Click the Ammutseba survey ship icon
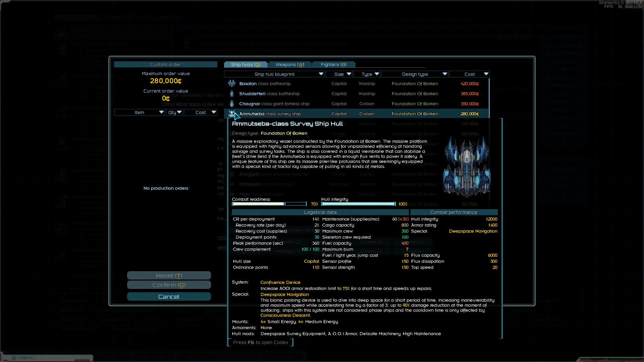The width and height of the screenshot is (644, 362). tap(231, 114)
